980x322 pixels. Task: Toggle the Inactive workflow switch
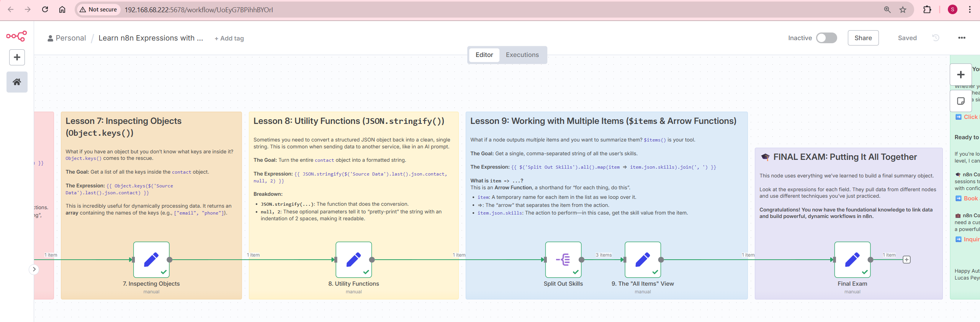826,38
